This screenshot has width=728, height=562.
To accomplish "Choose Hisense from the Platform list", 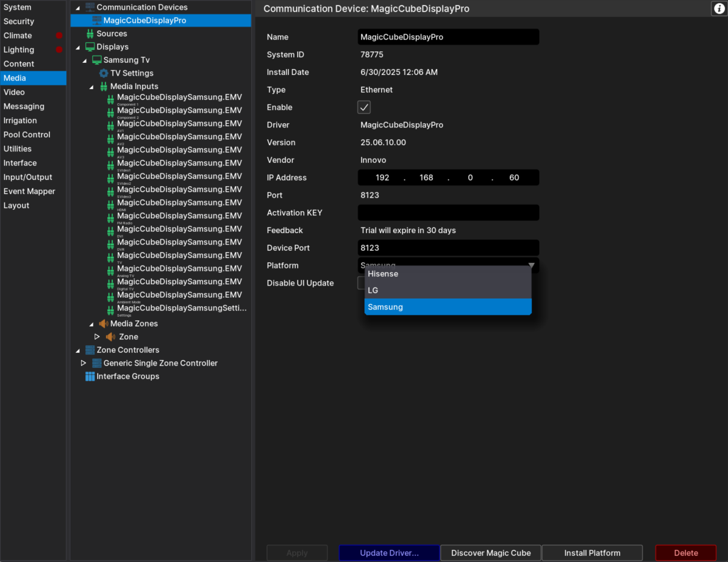I will pyautogui.click(x=448, y=274).
